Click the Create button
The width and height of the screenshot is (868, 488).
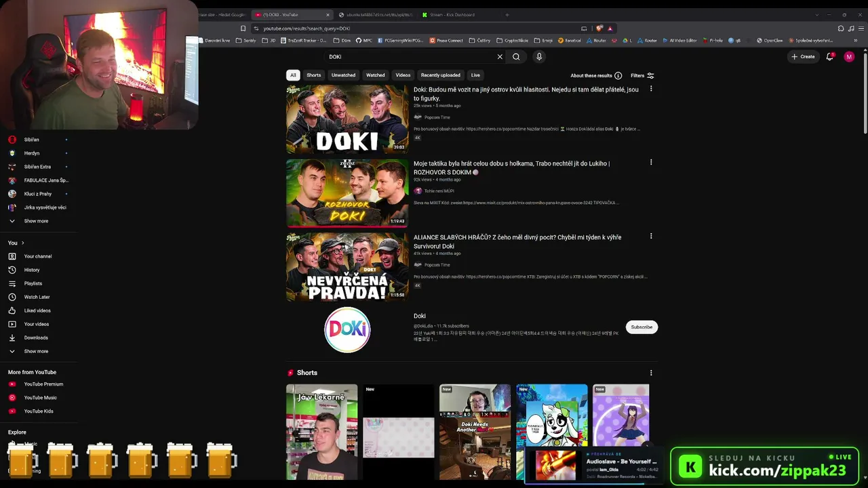pyautogui.click(x=804, y=57)
